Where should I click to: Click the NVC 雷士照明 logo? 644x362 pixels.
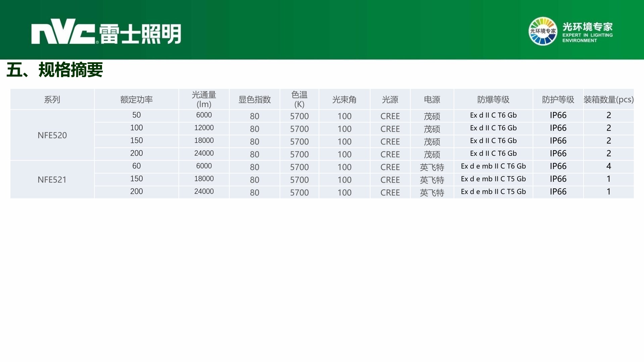tap(106, 32)
